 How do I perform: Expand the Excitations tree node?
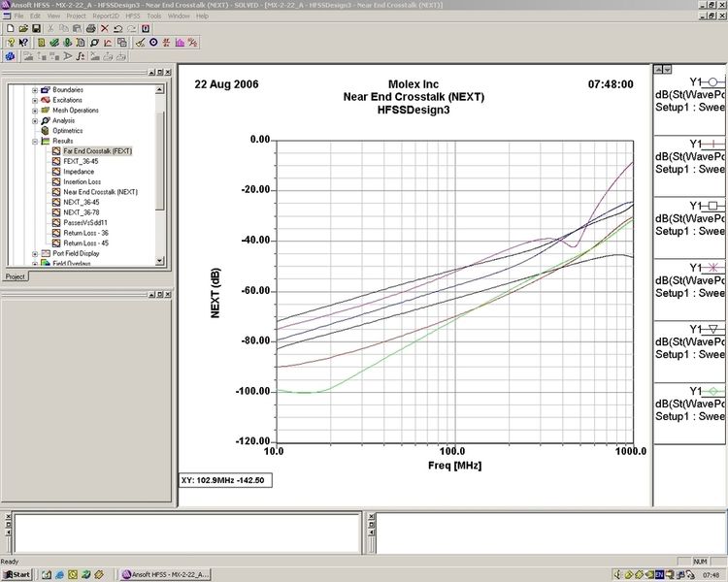click(x=35, y=100)
